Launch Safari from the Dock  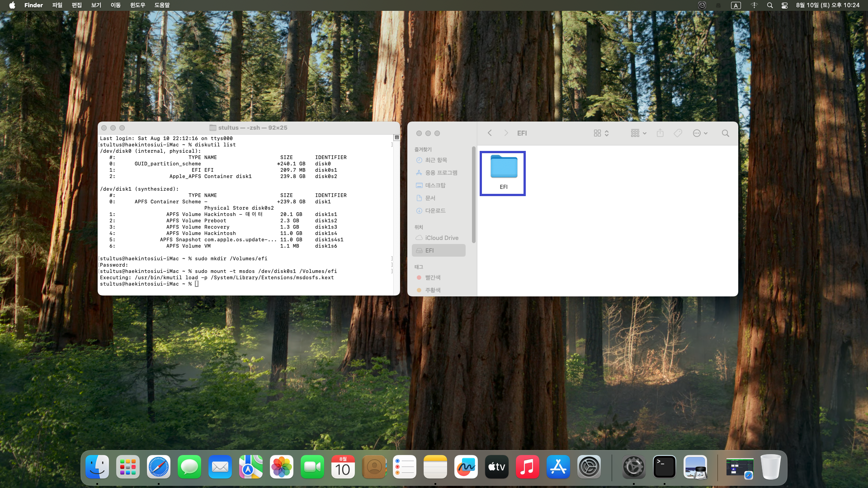159,467
